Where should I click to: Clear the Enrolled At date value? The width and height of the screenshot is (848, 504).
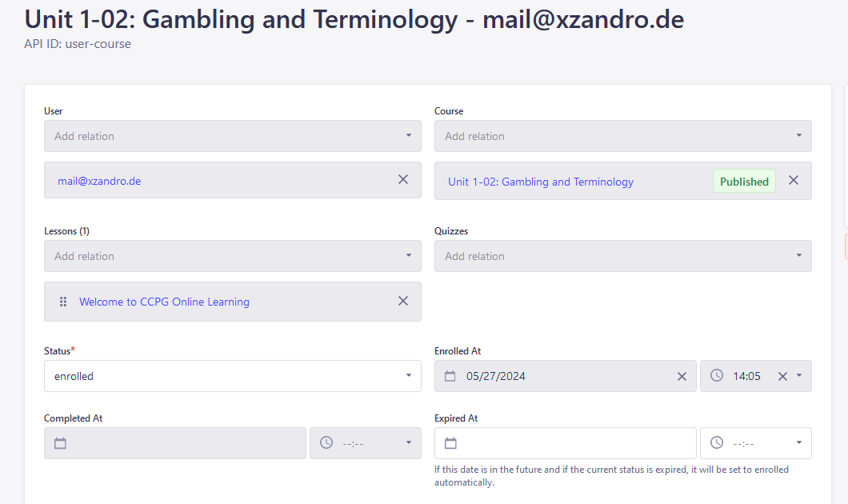pyautogui.click(x=682, y=376)
